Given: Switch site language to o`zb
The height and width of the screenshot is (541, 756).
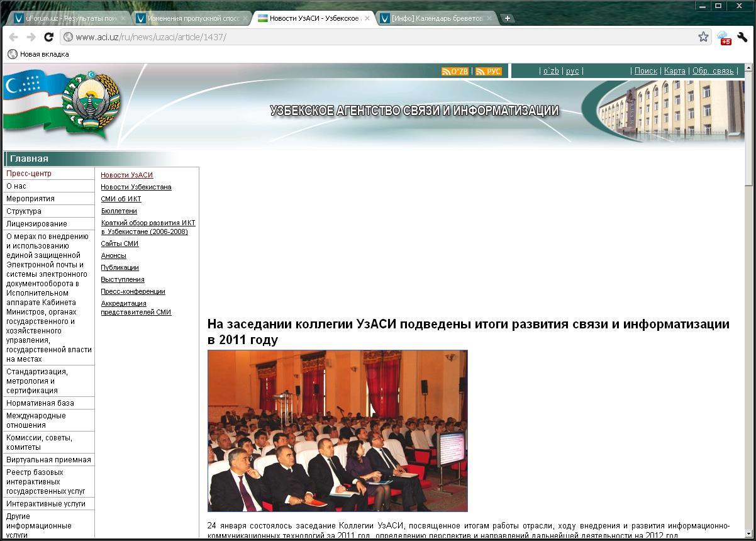Looking at the screenshot, I should [x=551, y=71].
